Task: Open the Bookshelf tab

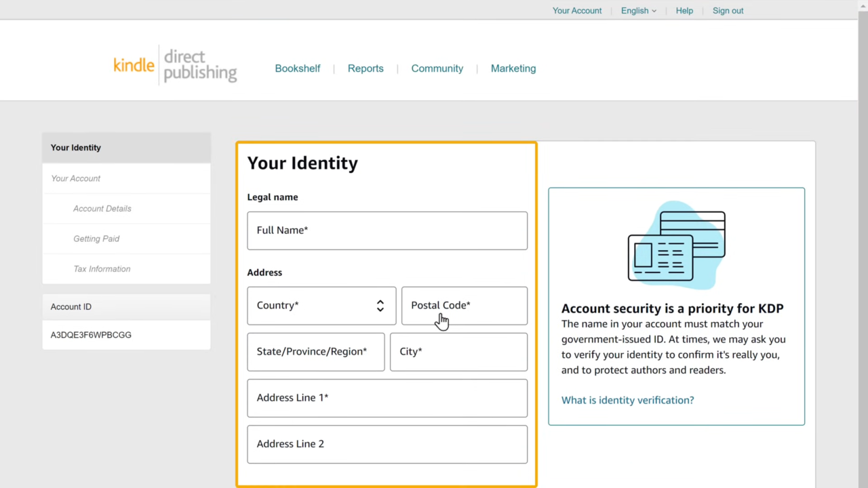Action: 298,68
